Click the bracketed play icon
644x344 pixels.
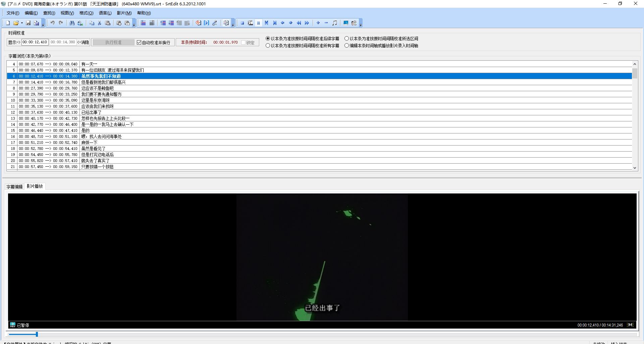(x=206, y=23)
